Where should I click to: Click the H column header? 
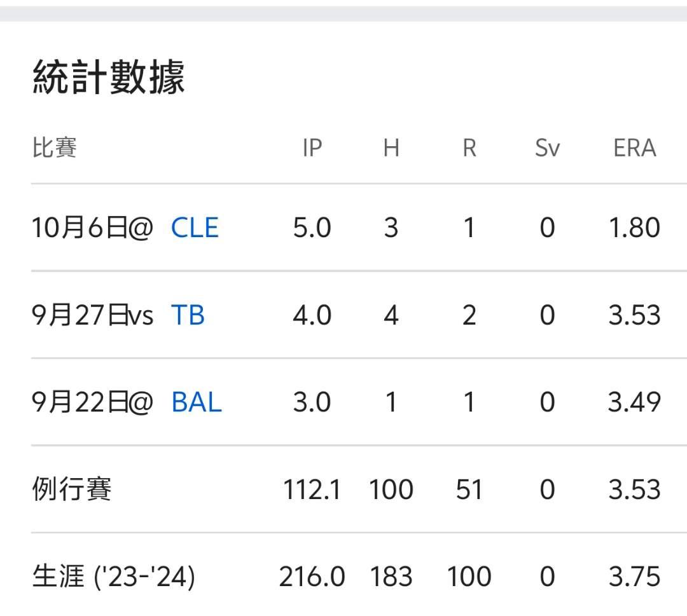391,148
